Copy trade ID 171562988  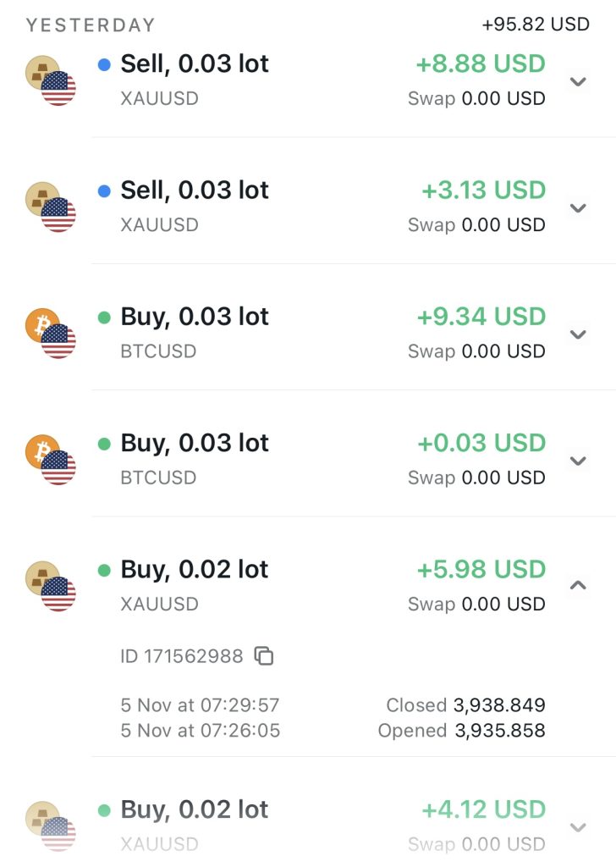coord(264,656)
